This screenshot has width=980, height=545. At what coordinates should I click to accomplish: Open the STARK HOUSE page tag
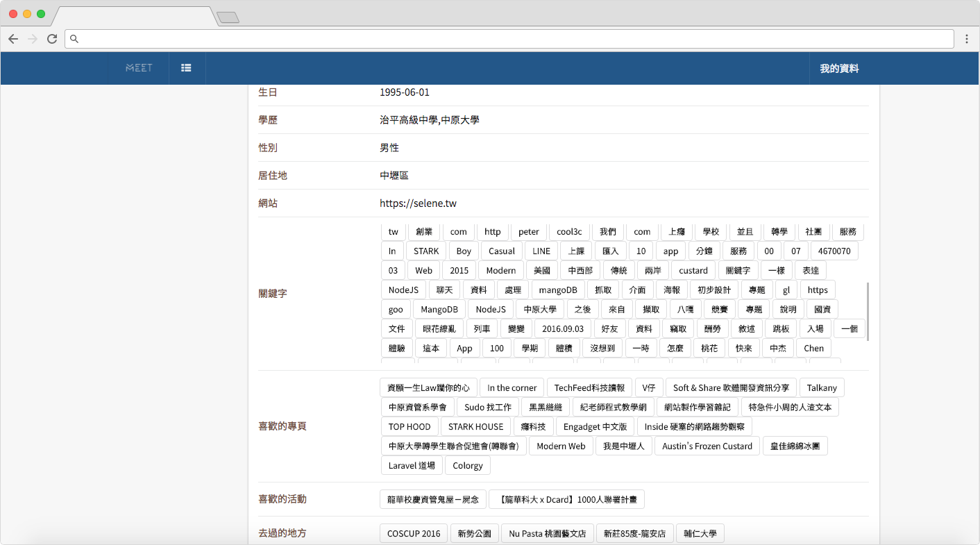pos(475,427)
